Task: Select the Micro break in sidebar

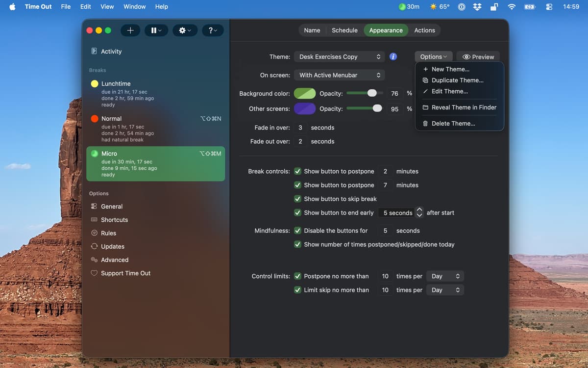Action: tap(155, 164)
